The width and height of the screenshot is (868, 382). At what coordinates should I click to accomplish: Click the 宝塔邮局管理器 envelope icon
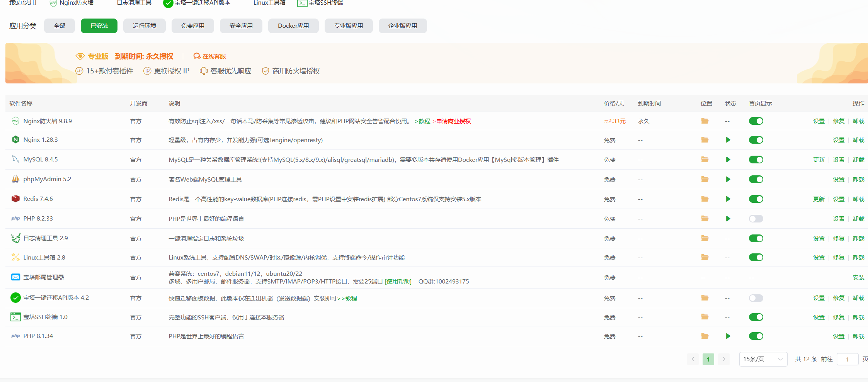15,277
